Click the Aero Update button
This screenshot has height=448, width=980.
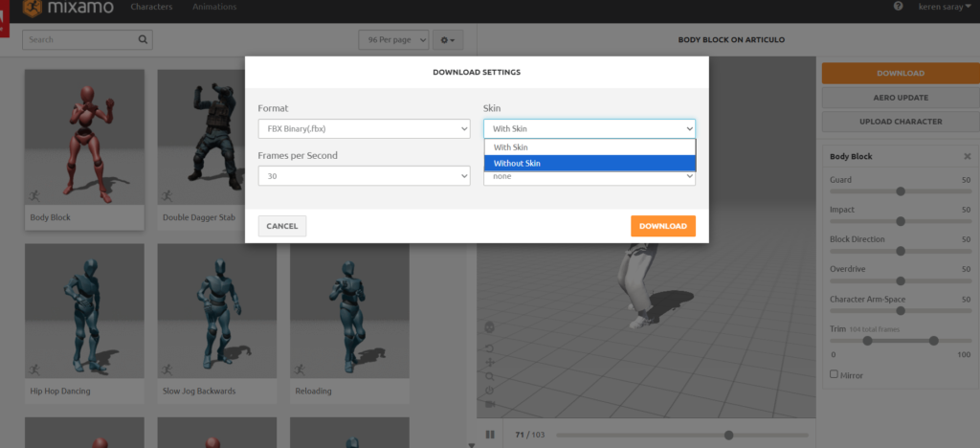(901, 98)
